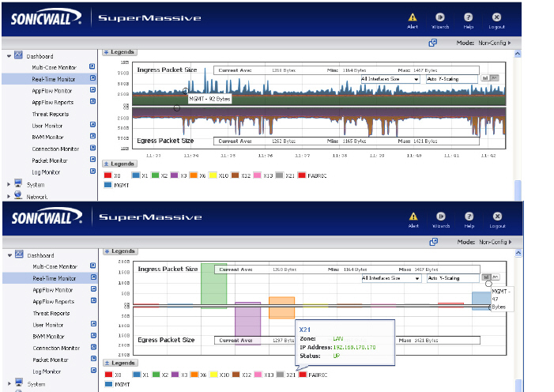Pop out AppFlow Reports icon, upper screenshot
The height and width of the screenshot is (392, 554).
[92, 101]
